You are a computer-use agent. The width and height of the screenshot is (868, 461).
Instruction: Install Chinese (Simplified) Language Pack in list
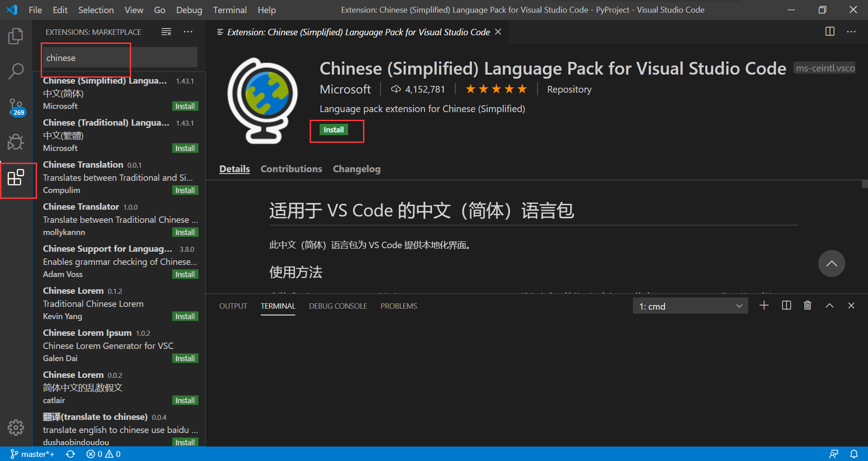185,106
